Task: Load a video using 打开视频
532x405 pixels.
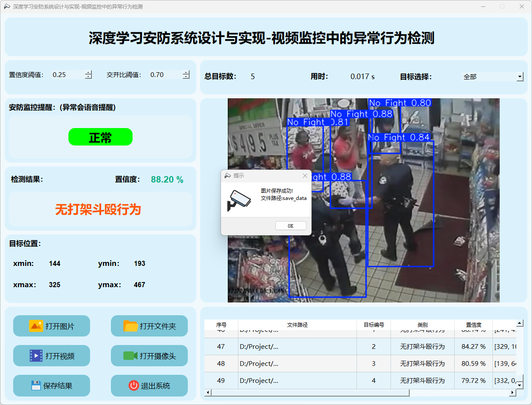Action: [x=51, y=356]
